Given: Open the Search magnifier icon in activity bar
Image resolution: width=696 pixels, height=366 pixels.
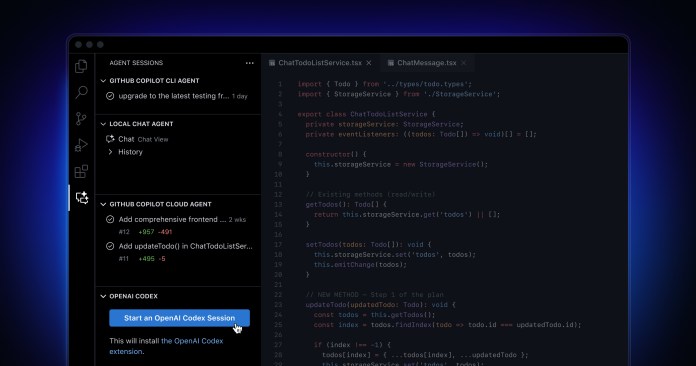Looking at the screenshot, I should tap(81, 92).
